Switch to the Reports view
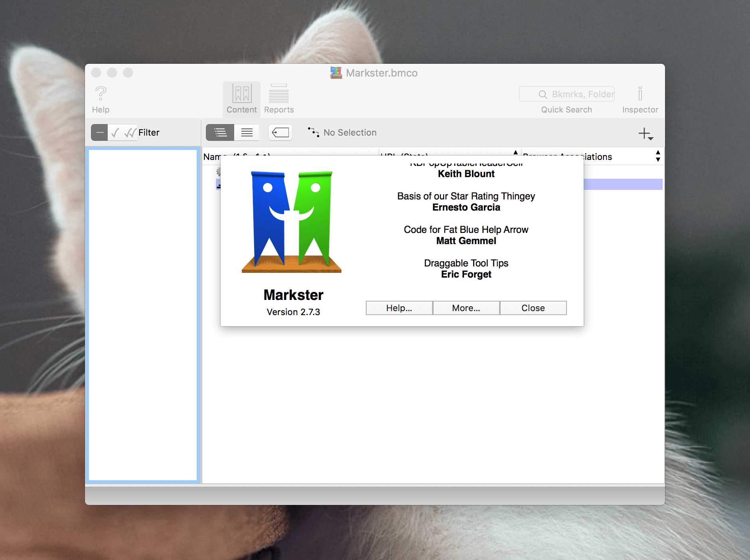 pos(279,100)
